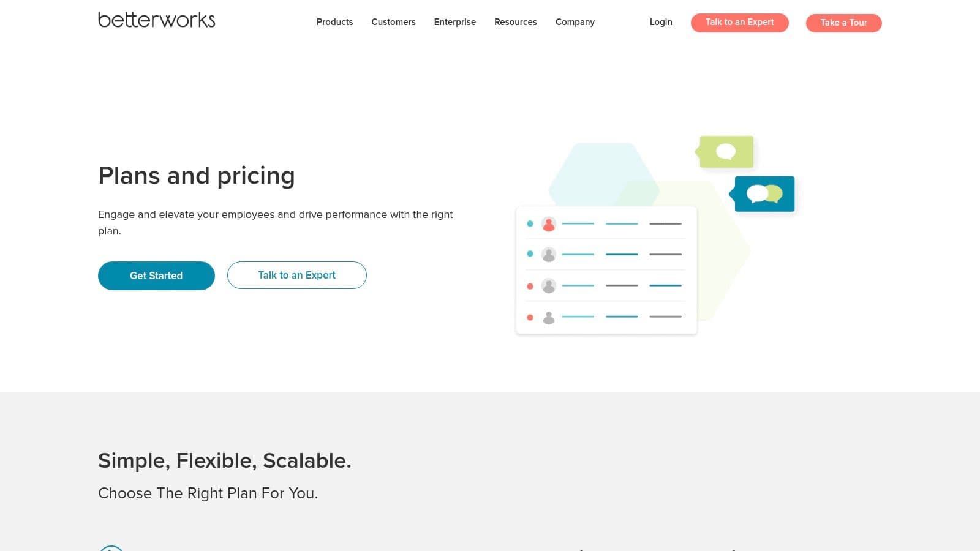Select the gray avatar in the last list row
The height and width of the screenshot is (551, 980).
pyautogui.click(x=549, y=317)
